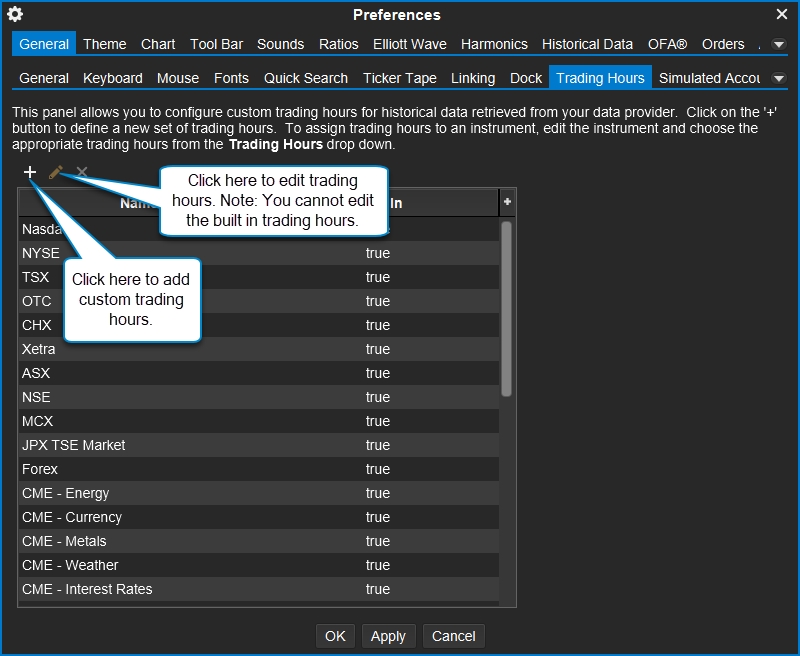Select the Quick Search sub-tab
Viewport: 800px width, 656px height.
[306, 78]
